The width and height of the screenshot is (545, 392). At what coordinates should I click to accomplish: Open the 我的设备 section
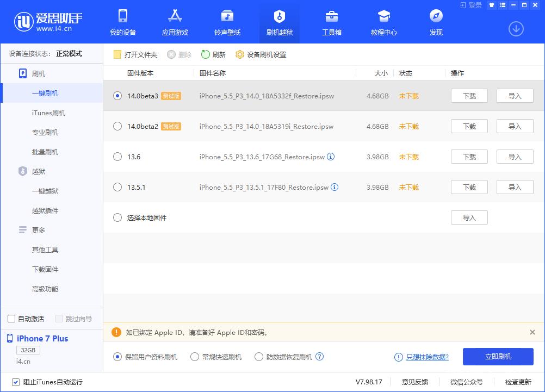coord(123,22)
